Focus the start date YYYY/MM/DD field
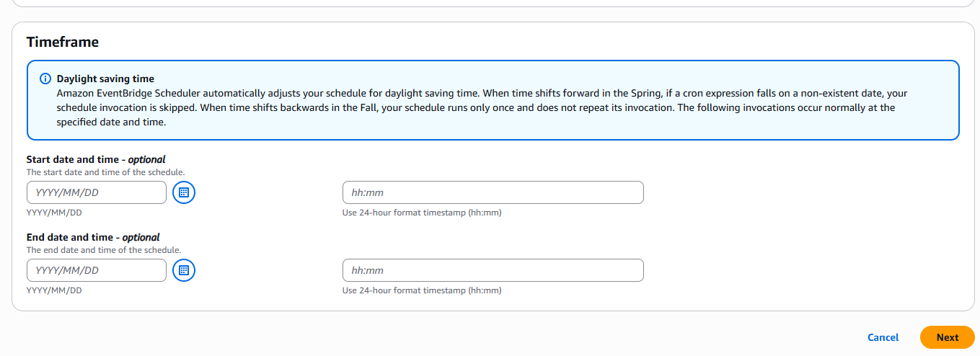980x356 pixels. 97,192
